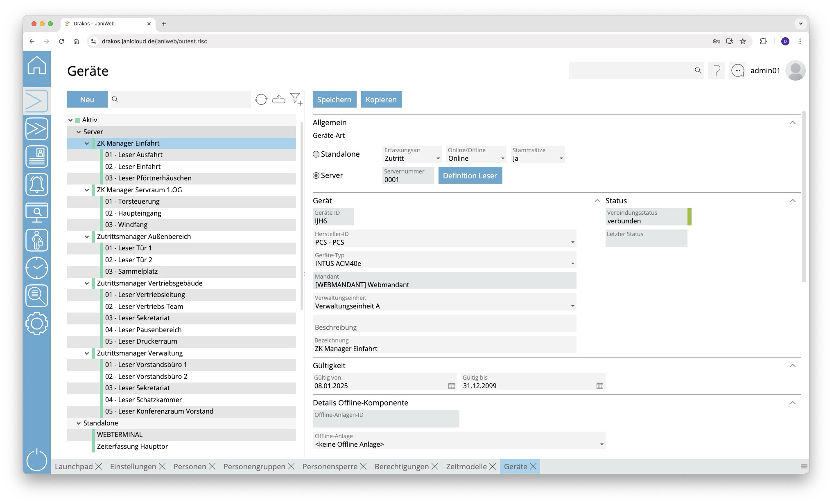Open the Online/Offline dropdown
The image size is (832, 504).
[x=502, y=158]
